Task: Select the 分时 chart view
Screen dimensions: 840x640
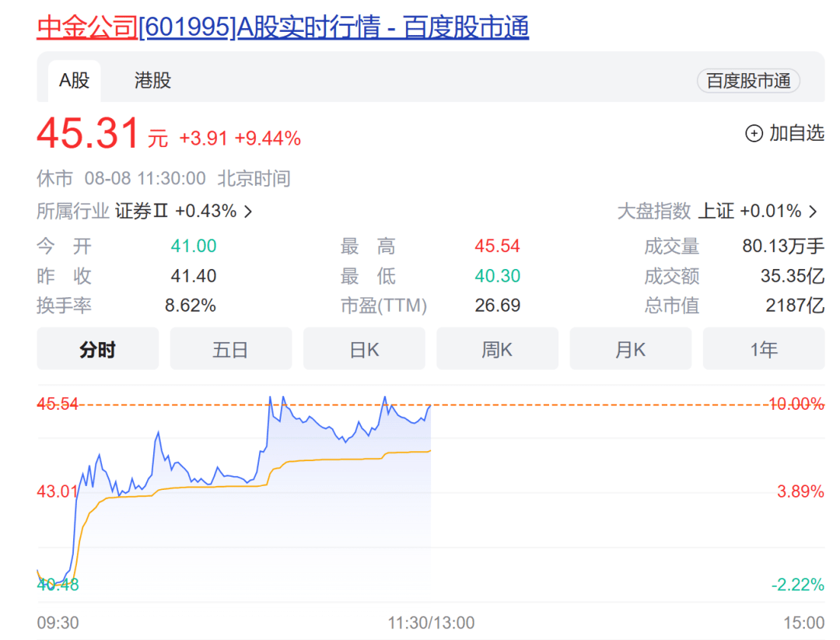Action: coord(97,349)
